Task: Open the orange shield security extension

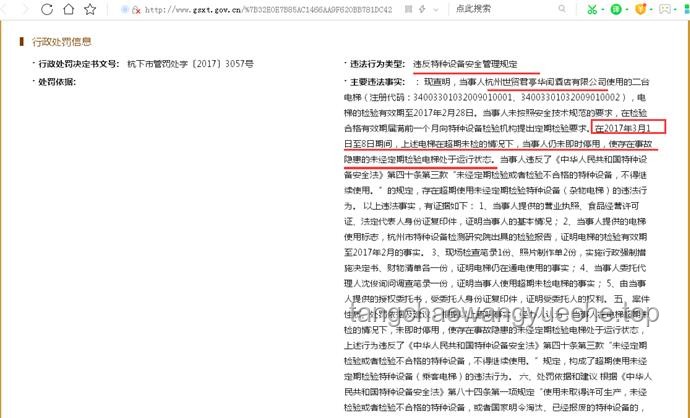Action: click(641, 9)
